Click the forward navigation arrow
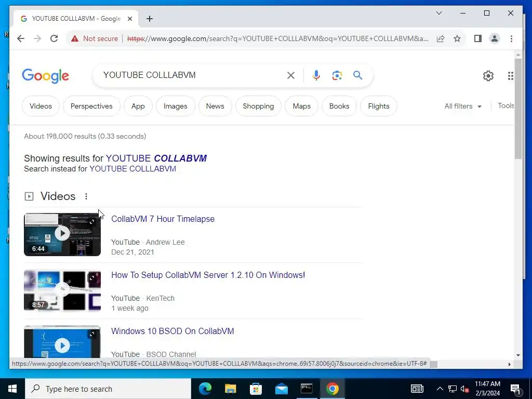The image size is (532, 399). point(37,38)
